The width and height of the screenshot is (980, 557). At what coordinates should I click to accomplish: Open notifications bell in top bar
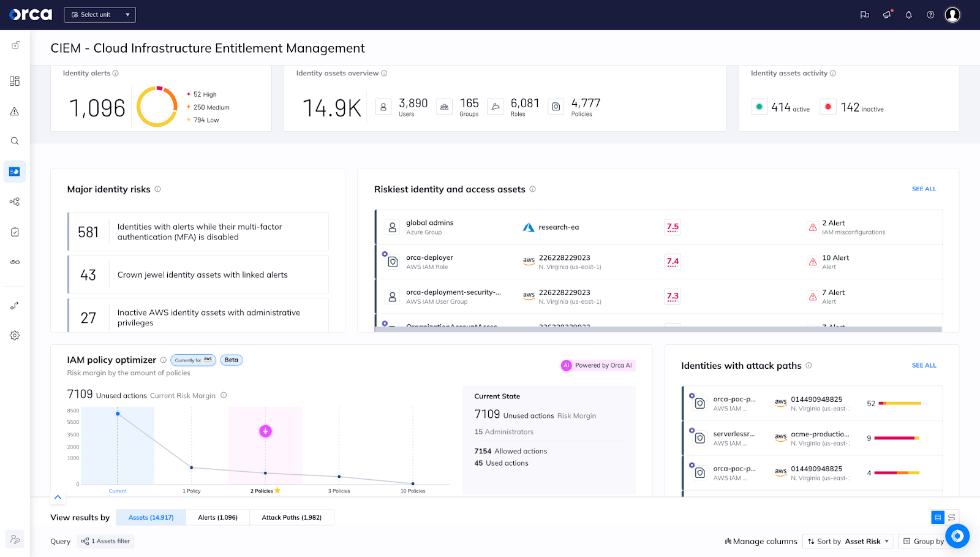tap(909, 15)
